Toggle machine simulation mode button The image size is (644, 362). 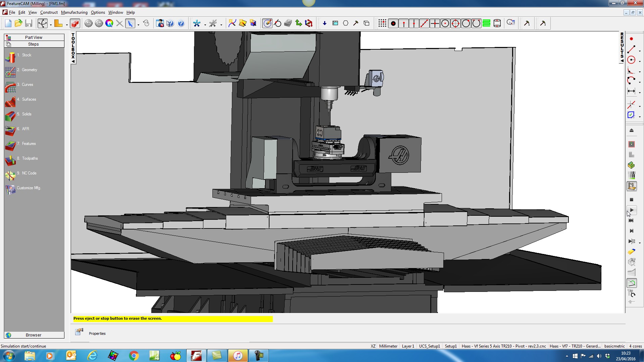point(632,186)
